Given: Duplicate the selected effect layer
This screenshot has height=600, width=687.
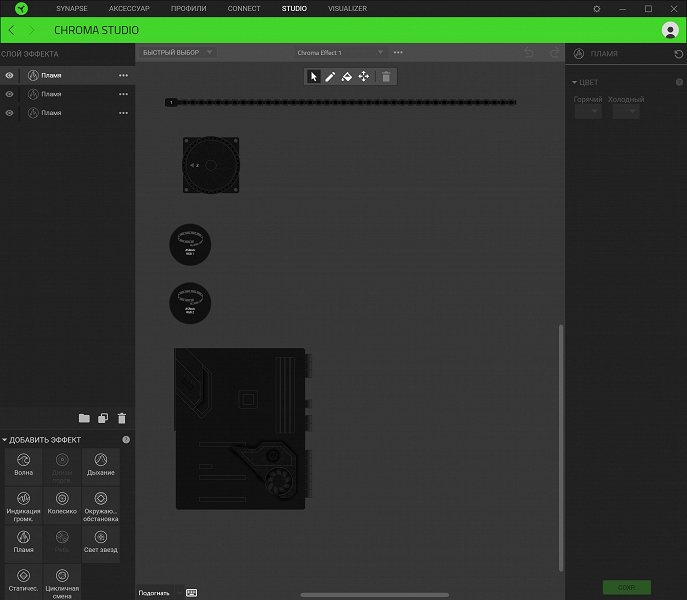Looking at the screenshot, I should pos(103,419).
